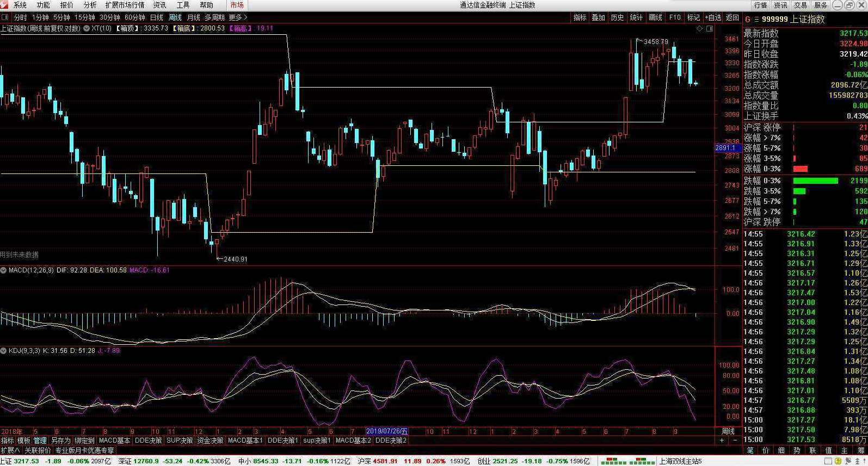Viewport: 868px width, 466px height.
Task: Click the 返回 back button
Action: (732, 17)
